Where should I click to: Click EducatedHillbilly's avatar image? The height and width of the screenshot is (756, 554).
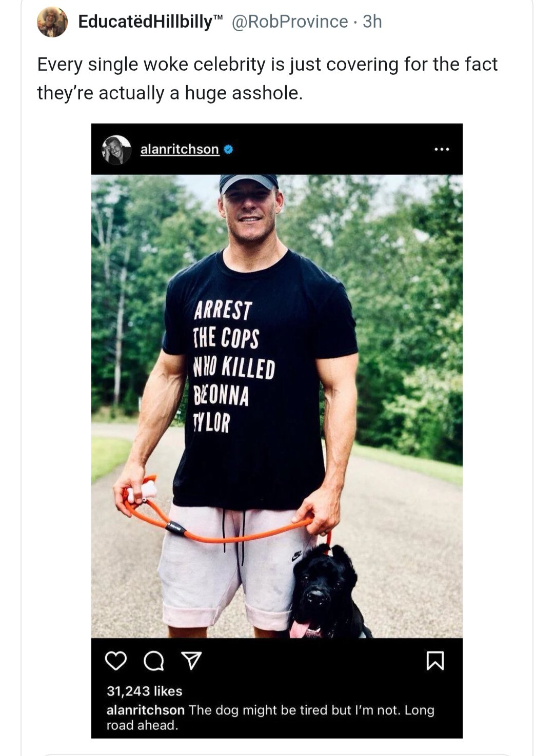tap(52, 22)
